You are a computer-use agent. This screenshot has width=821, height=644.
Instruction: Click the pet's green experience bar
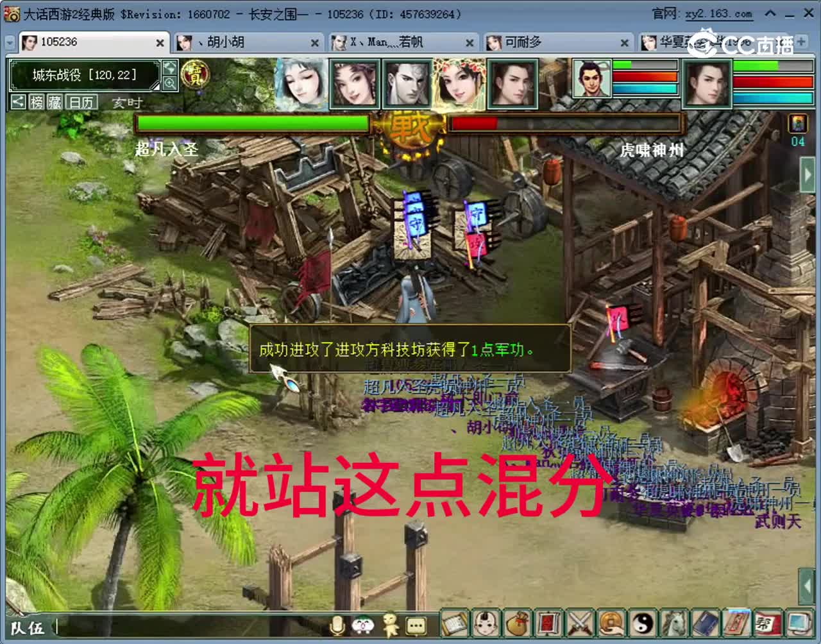point(645,65)
